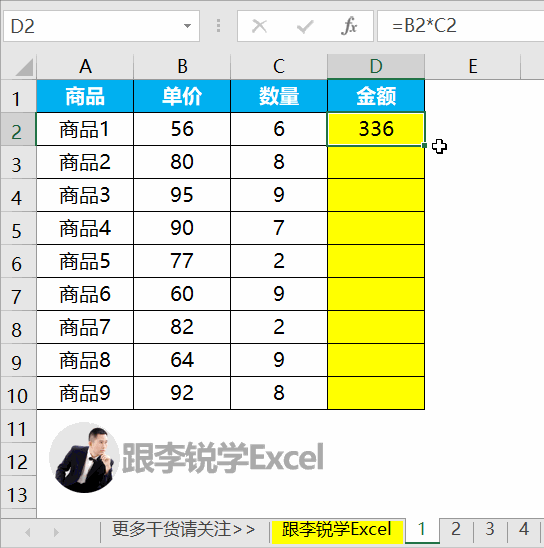Click the sheet tab scroll right arrow
Image resolution: width=544 pixels, height=548 pixels.
[x=56, y=533]
